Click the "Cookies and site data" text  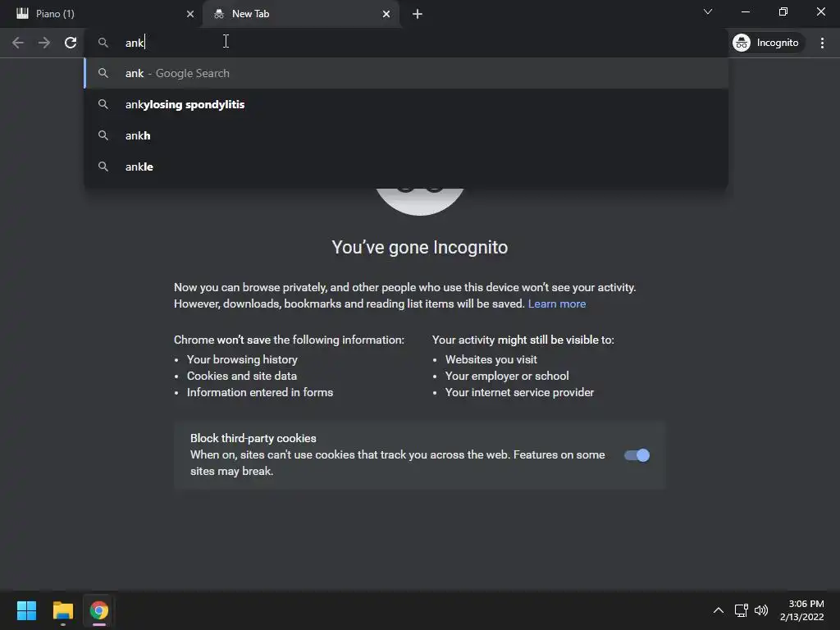pos(242,376)
